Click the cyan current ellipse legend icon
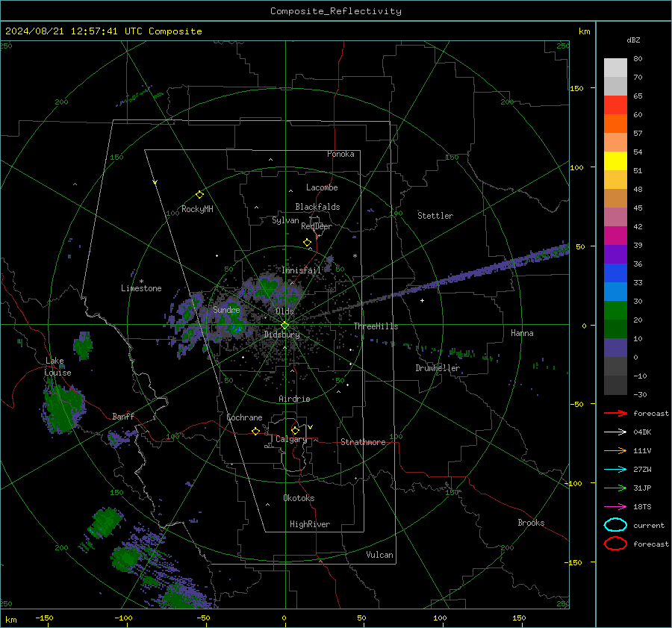Viewport: 672px width, 628px height. (x=615, y=525)
